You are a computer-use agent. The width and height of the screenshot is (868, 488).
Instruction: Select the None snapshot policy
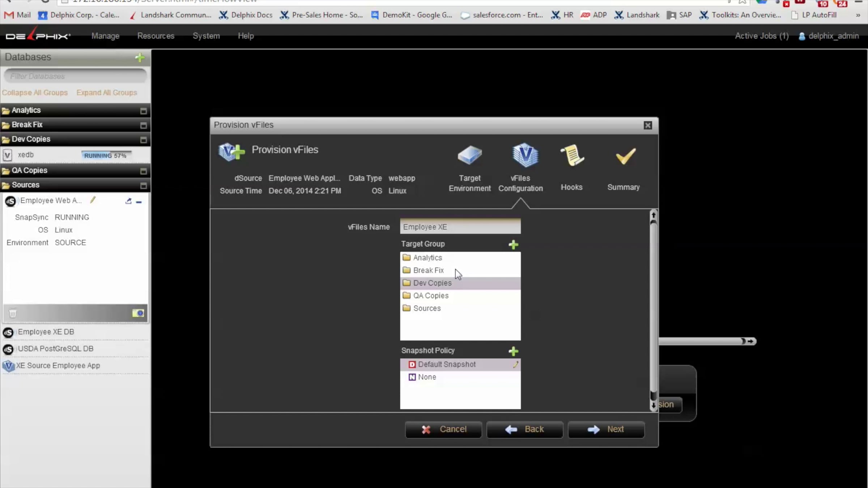pyautogui.click(x=460, y=377)
